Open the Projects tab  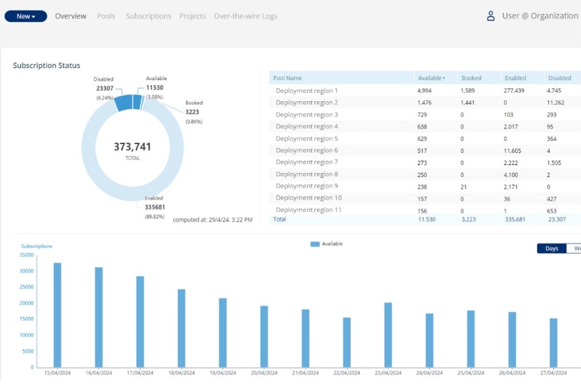point(192,16)
